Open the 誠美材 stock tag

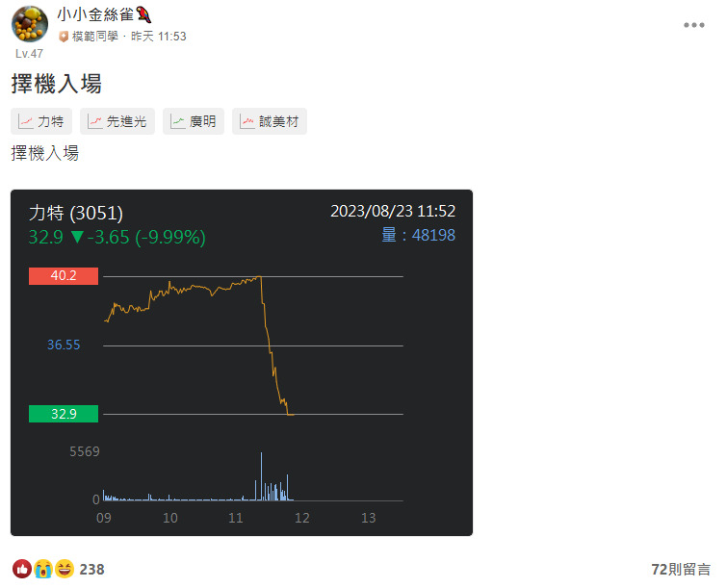click(x=270, y=121)
